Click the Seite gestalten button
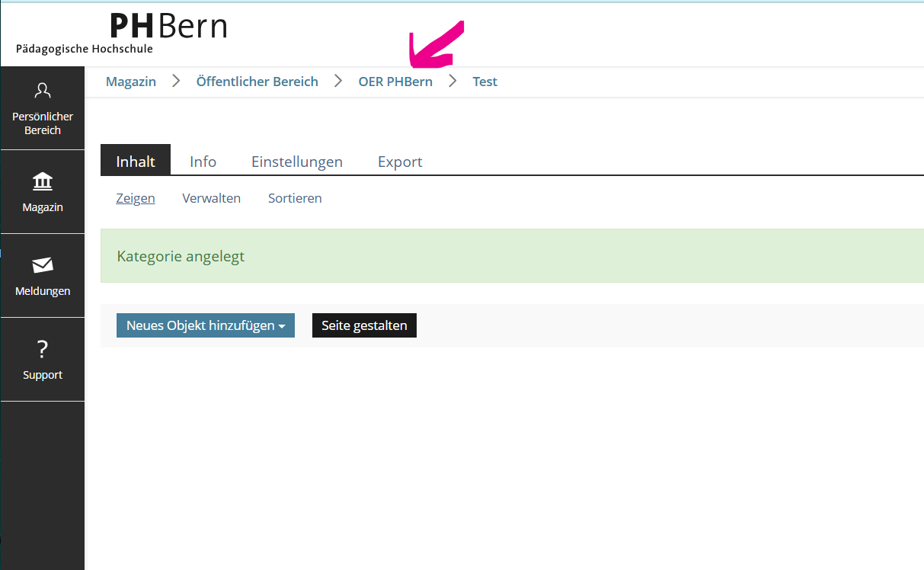924x570 pixels. pyautogui.click(x=363, y=325)
